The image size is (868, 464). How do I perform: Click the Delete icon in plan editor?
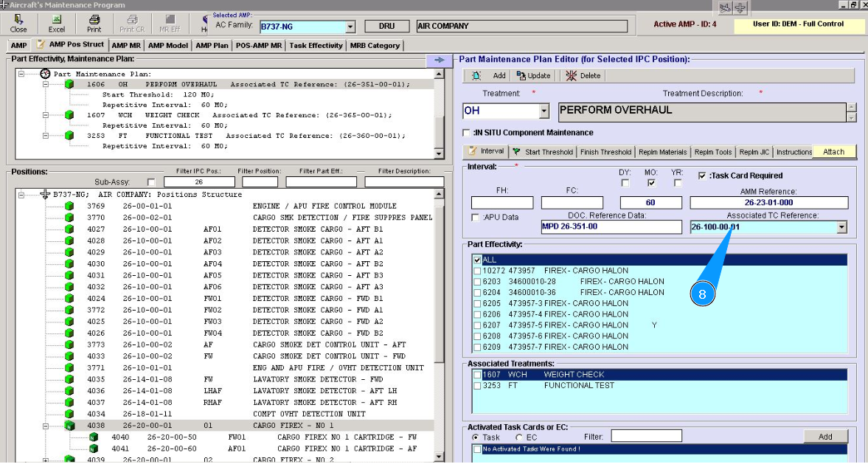(x=572, y=76)
